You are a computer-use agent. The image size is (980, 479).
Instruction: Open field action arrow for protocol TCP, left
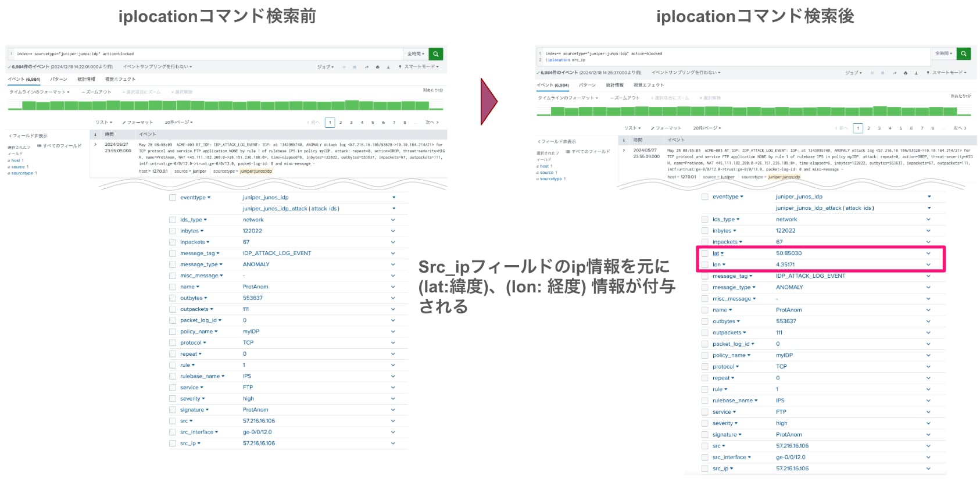(x=393, y=343)
